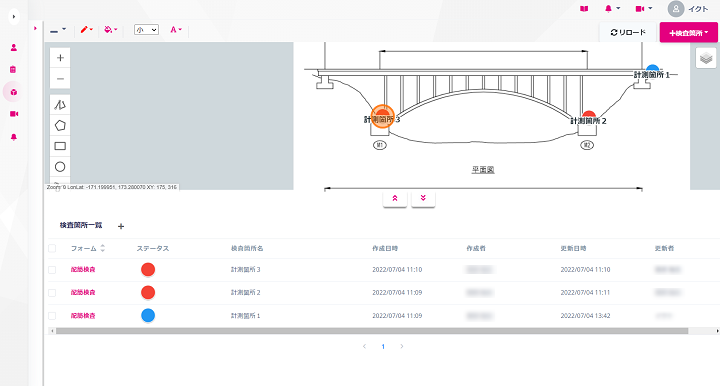Expand the pen color dropdown

(x=86, y=29)
